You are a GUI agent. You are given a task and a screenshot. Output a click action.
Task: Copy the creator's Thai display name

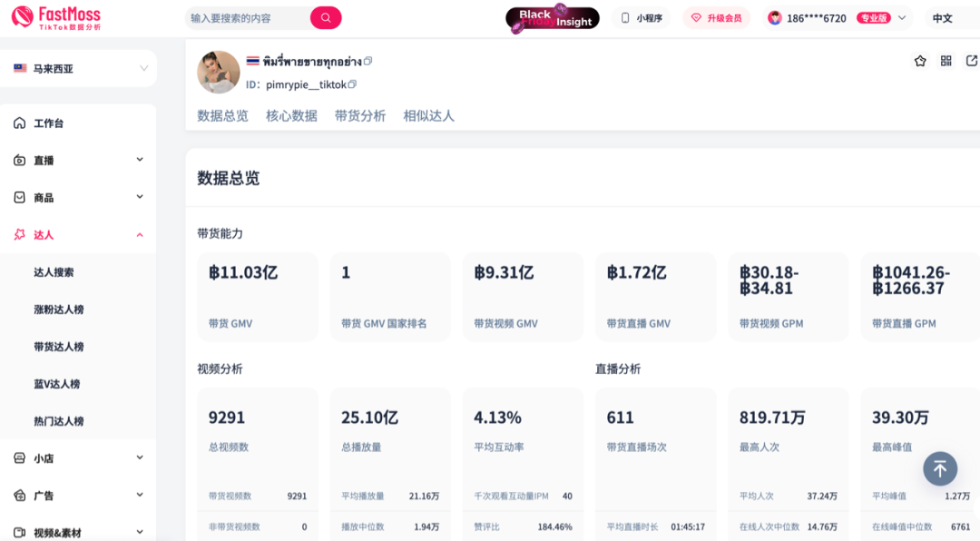pos(368,62)
